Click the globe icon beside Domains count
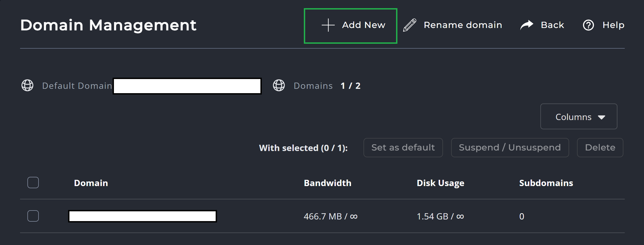The image size is (644, 245). point(279,86)
